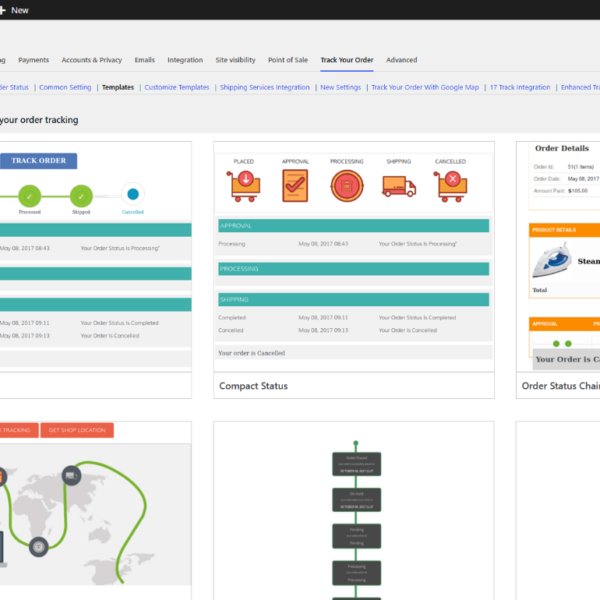The height and width of the screenshot is (600, 600).
Task: Select the Integration tab
Action: 185,60
